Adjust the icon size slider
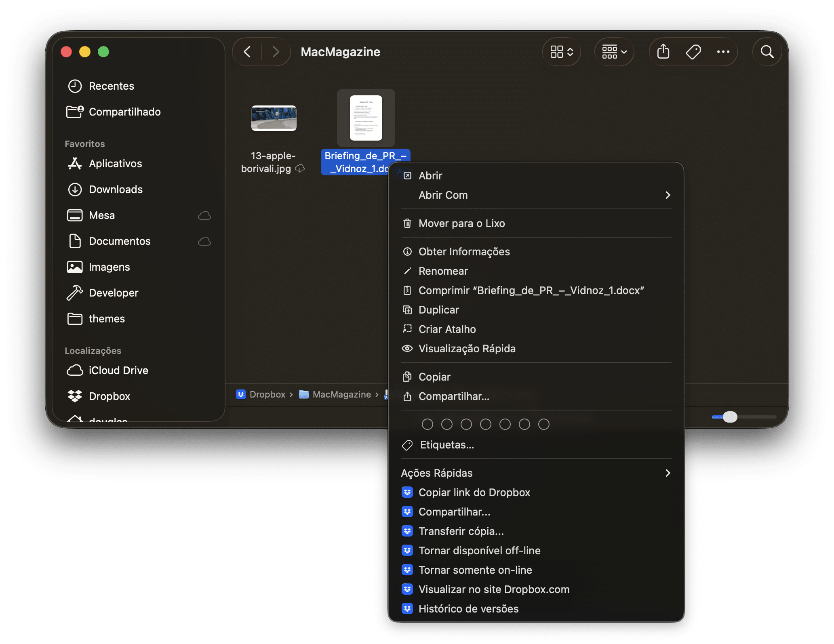 click(x=730, y=417)
